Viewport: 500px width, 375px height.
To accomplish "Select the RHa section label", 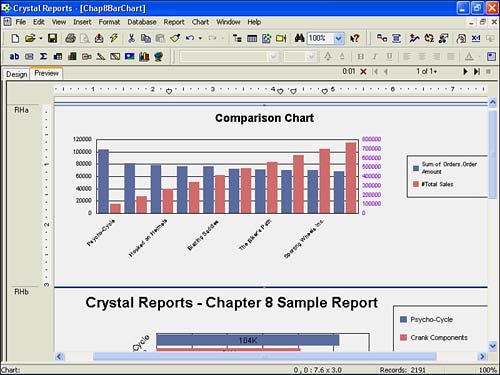I will click(21, 110).
